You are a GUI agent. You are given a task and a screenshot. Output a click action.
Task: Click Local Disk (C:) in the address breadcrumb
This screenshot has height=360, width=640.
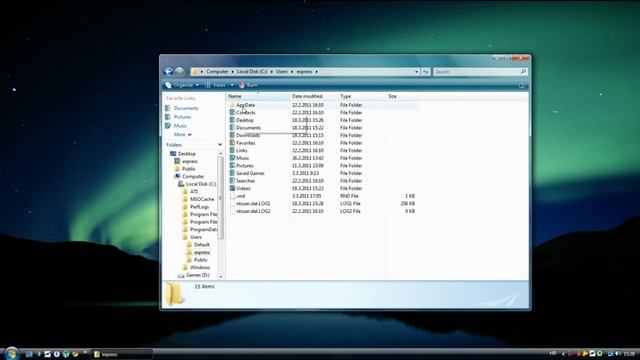pos(252,72)
